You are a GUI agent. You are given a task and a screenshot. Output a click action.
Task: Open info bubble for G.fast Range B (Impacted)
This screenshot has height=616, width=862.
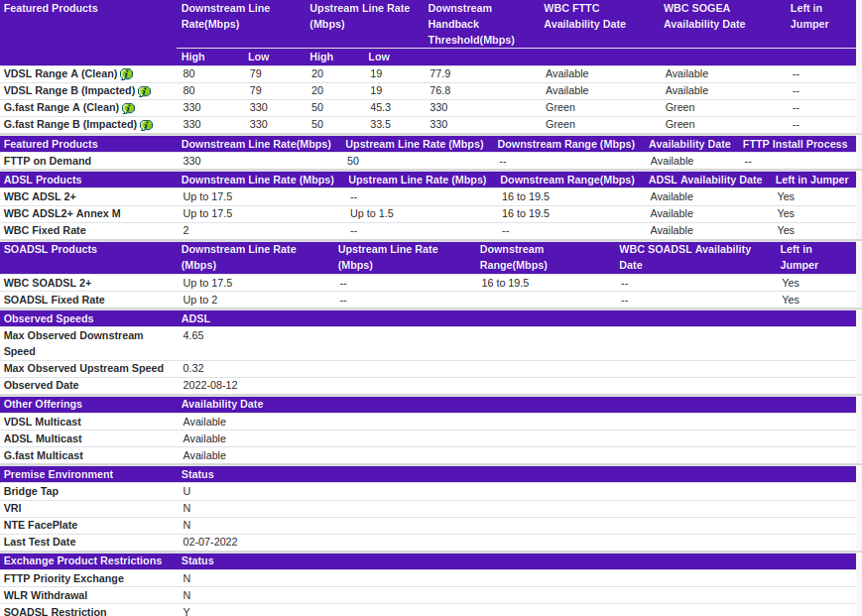tap(146, 125)
